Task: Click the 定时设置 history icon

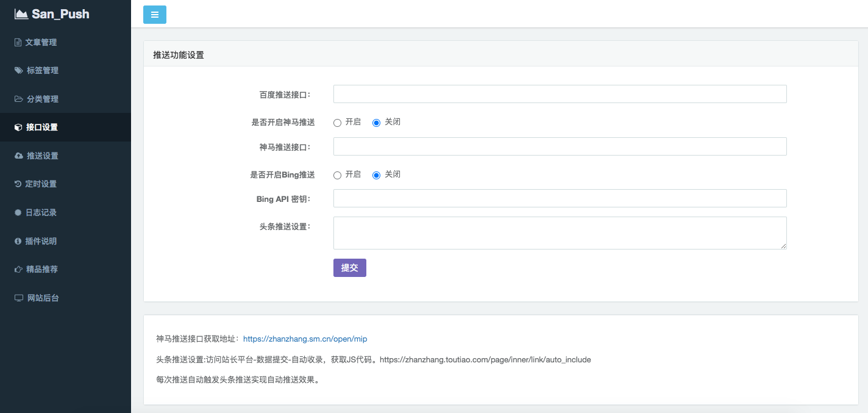Action: coord(18,184)
